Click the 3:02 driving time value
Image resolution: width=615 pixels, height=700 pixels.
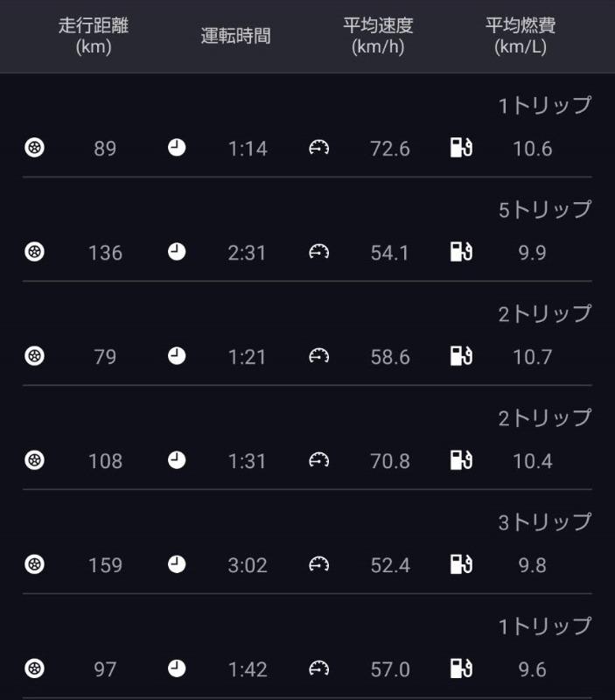tap(248, 565)
